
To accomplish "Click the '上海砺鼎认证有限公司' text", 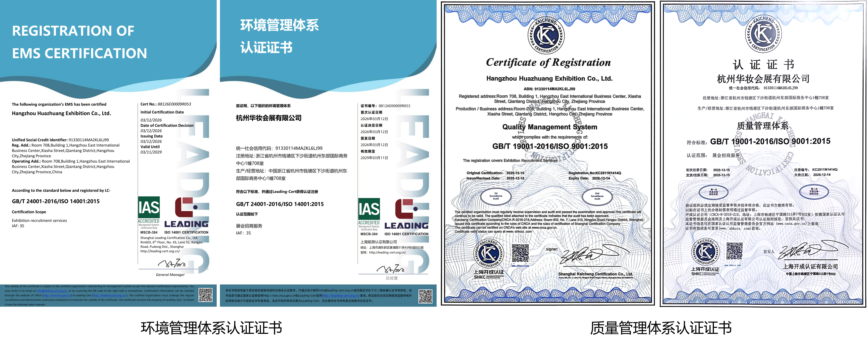I will click(x=379, y=242).
